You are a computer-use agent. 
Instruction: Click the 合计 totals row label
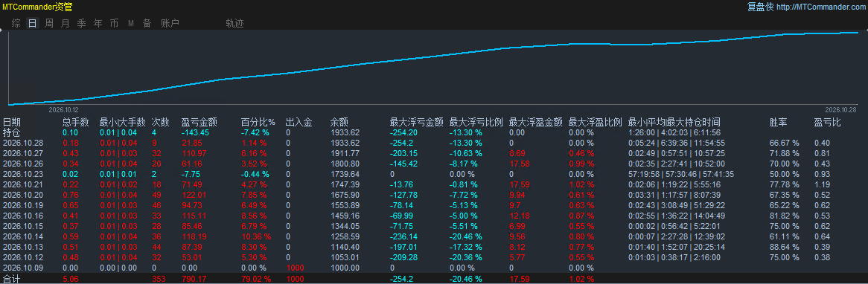[12, 279]
